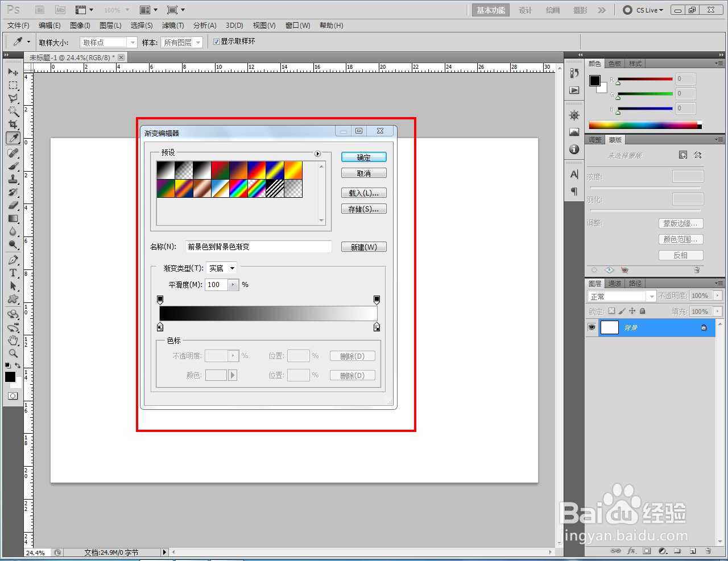Image resolution: width=728 pixels, height=561 pixels.
Task: Select the Zoom tool
Action: 13,354
